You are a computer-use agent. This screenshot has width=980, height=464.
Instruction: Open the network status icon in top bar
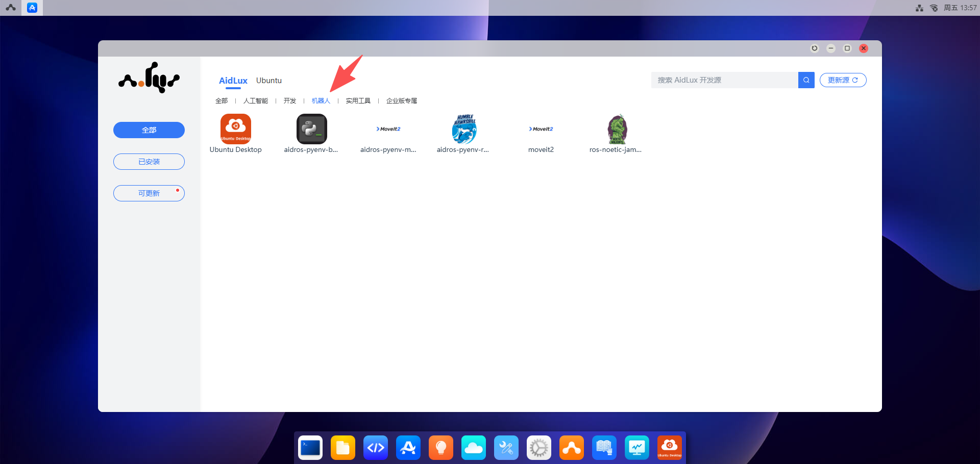tap(919, 8)
